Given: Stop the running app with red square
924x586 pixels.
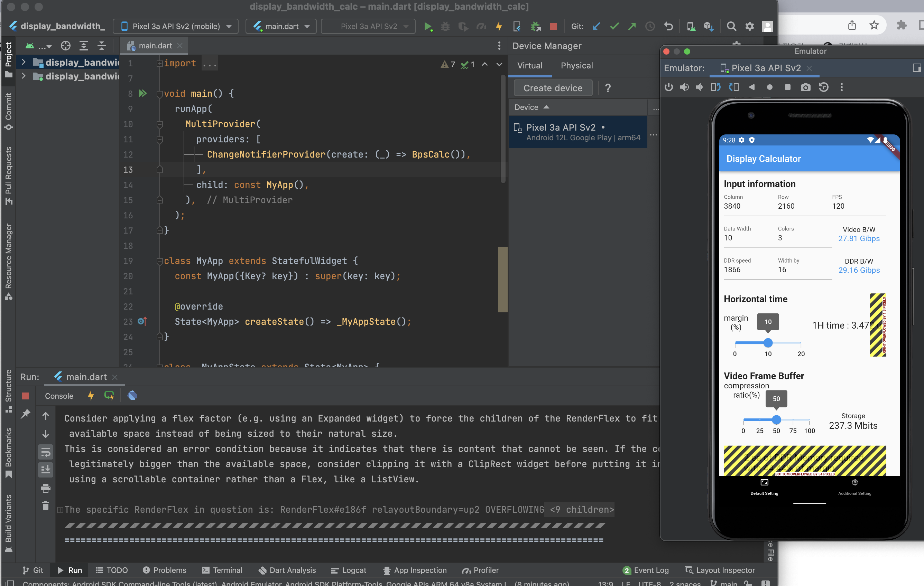Looking at the screenshot, I should (x=553, y=27).
